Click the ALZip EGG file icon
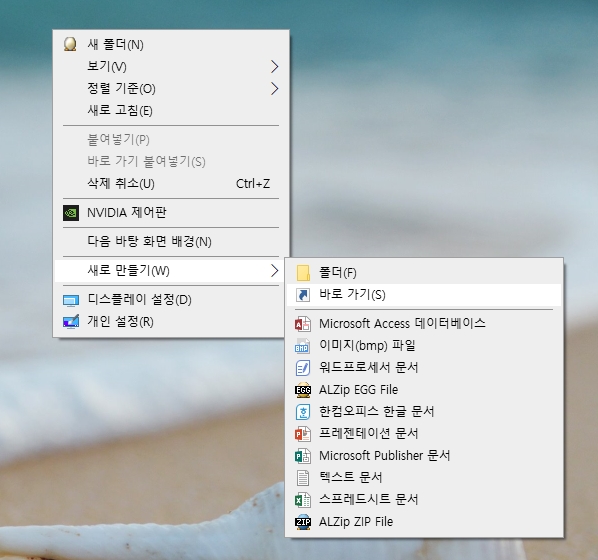Screen dimensions: 598x560 click(303, 390)
